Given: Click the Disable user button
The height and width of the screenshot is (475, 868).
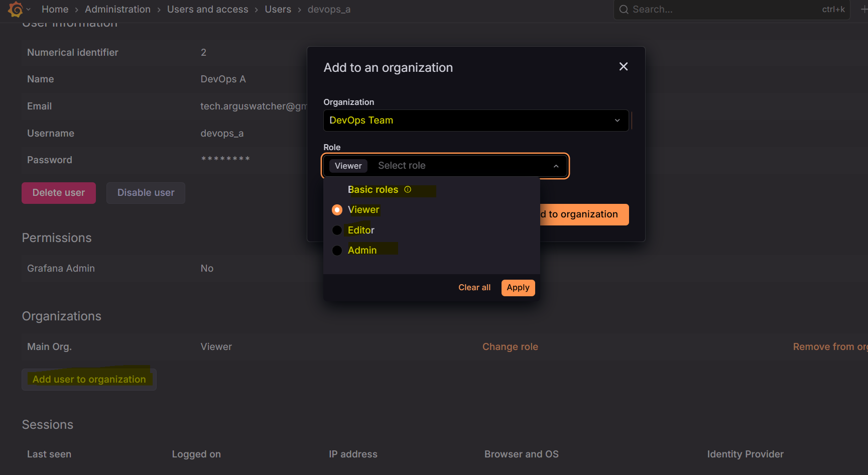Looking at the screenshot, I should [146, 193].
